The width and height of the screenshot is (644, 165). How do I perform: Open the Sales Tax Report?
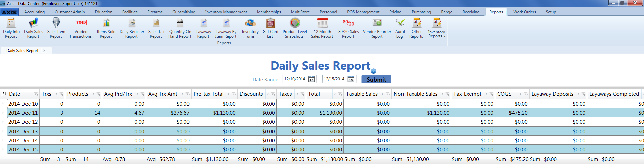(156, 28)
